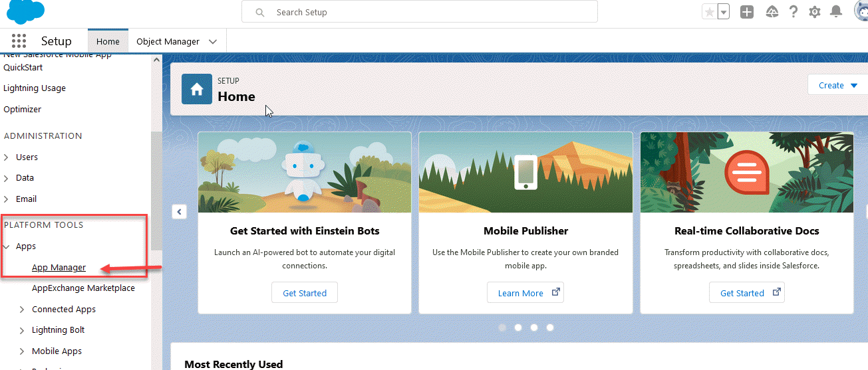
Task: Collapse the Apps tree section
Action: tap(7, 246)
